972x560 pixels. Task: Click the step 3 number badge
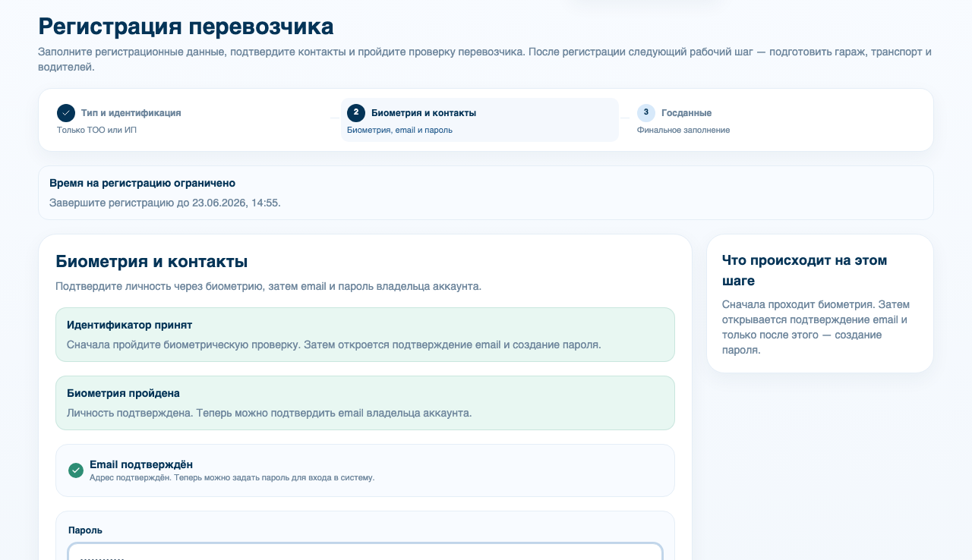coord(646,113)
